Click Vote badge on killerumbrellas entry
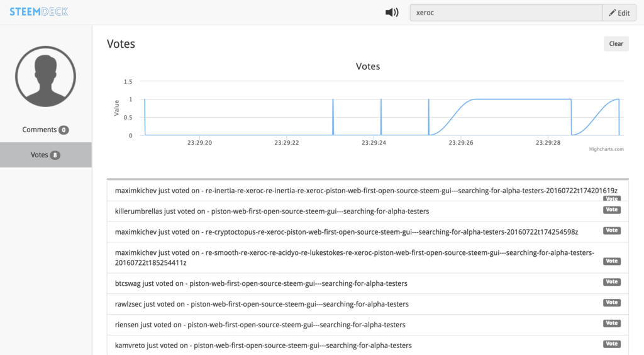This screenshot has width=644, height=355. [x=611, y=210]
